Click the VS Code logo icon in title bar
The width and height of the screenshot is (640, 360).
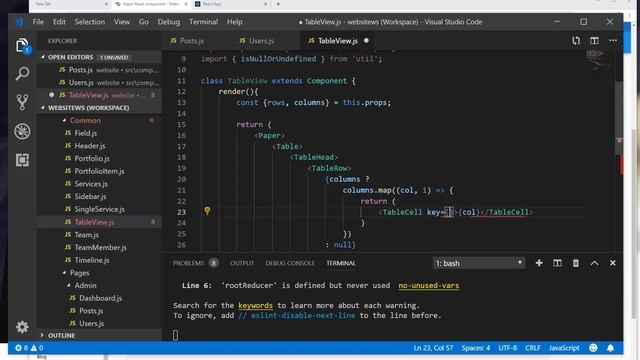coord(20,22)
